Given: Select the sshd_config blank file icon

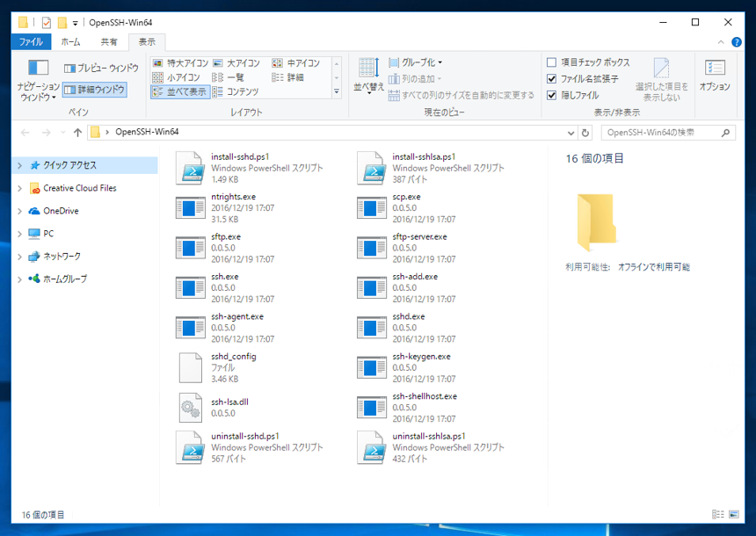Looking at the screenshot, I should tap(190, 368).
